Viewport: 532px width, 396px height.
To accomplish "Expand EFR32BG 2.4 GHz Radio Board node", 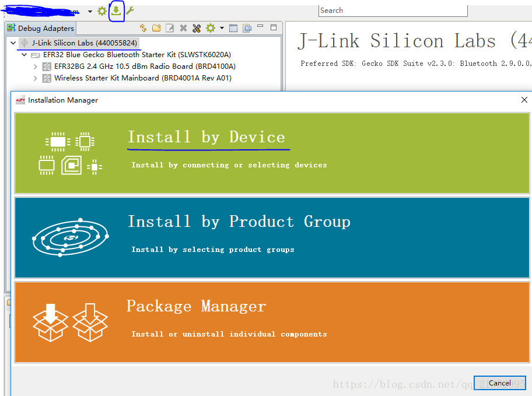I will (x=35, y=66).
